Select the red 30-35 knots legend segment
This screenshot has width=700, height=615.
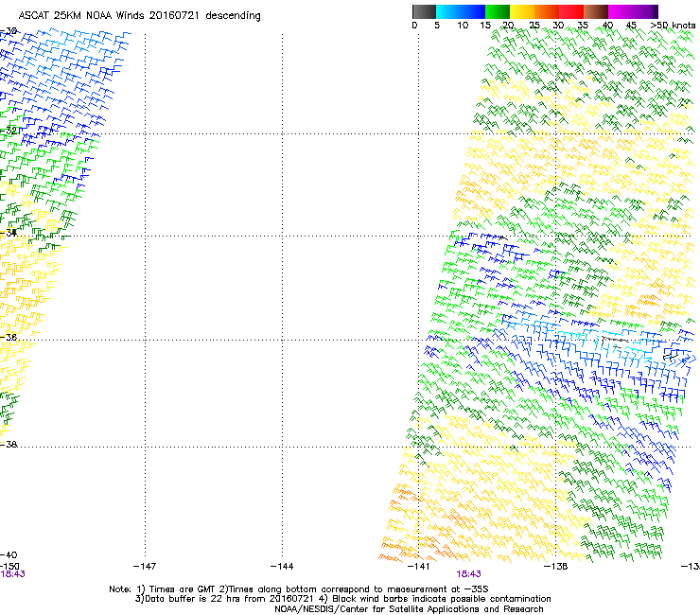pos(571,11)
